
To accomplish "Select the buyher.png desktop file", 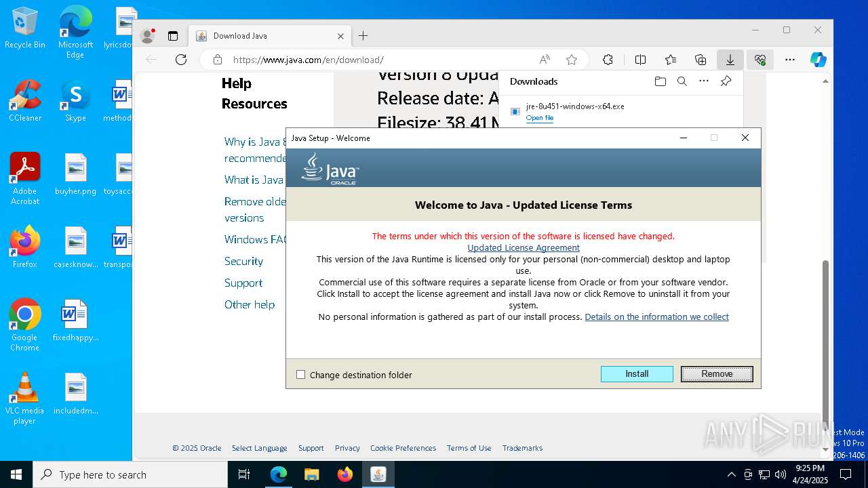I will click(x=75, y=174).
